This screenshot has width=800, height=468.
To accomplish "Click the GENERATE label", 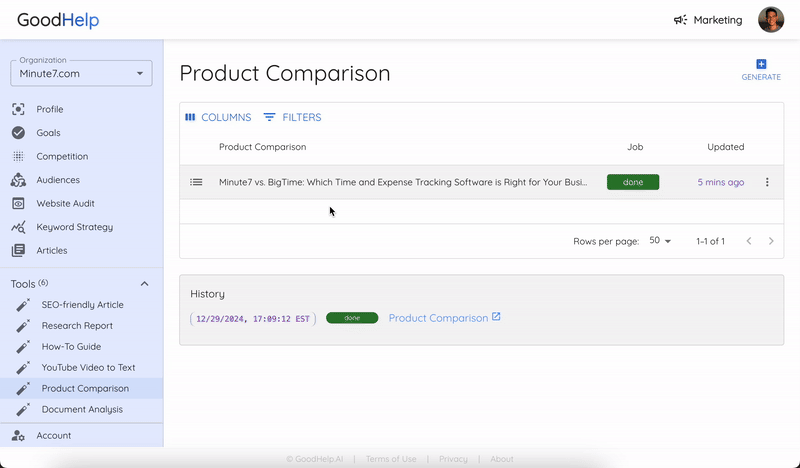I will click(761, 77).
